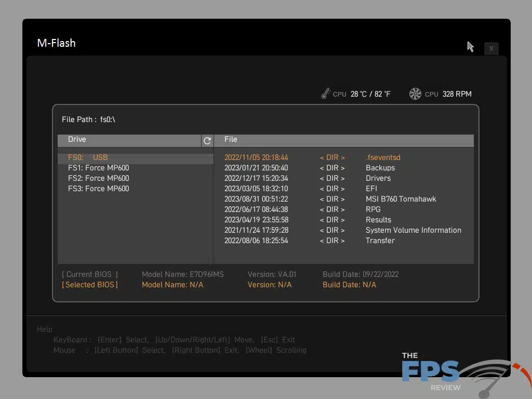This screenshot has width=532, height=399.
Task: Click Model Name: N/A text
Action: (172, 285)
